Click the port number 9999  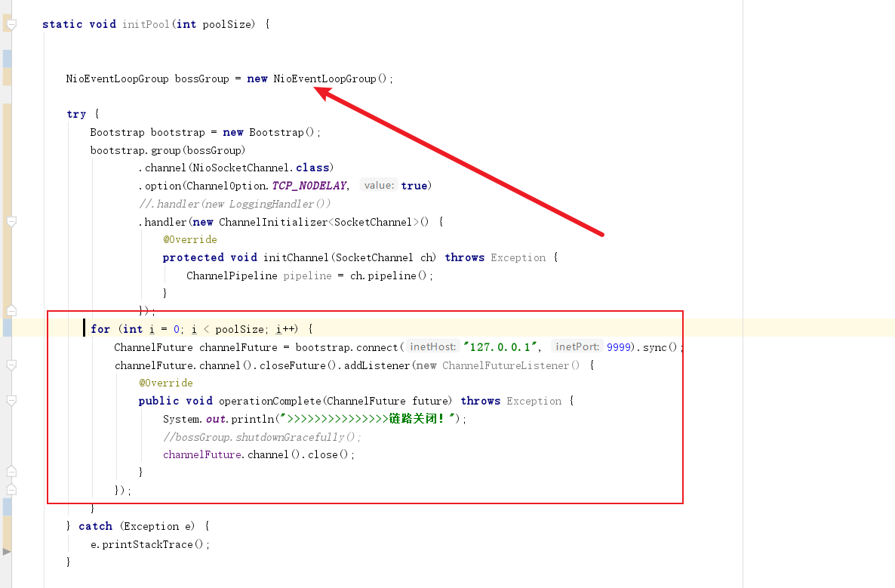coord(619,347)
